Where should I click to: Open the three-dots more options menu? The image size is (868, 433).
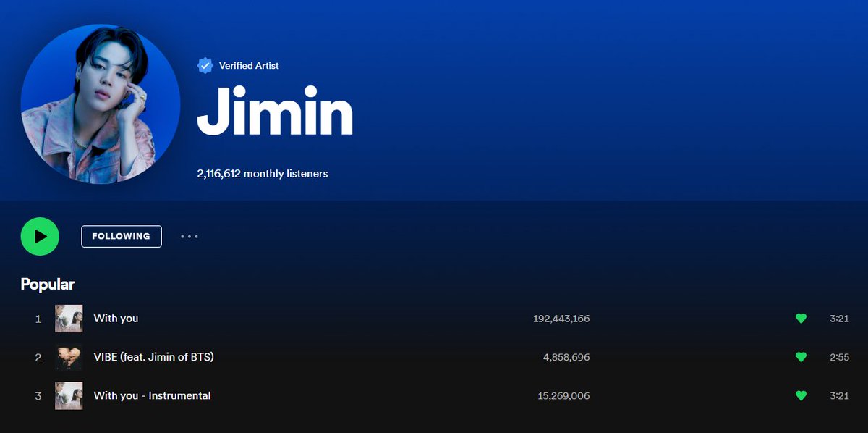[x=190, y=236]
